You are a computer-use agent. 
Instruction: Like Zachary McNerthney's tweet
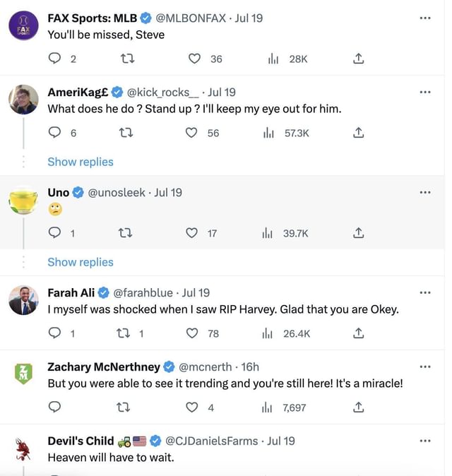click(x=191, y=407)
